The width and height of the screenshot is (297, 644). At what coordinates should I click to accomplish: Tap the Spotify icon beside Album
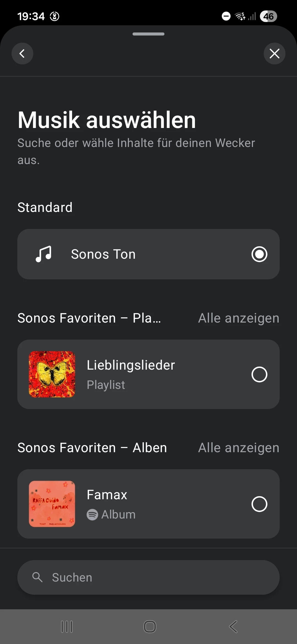(x=92, y=514)
